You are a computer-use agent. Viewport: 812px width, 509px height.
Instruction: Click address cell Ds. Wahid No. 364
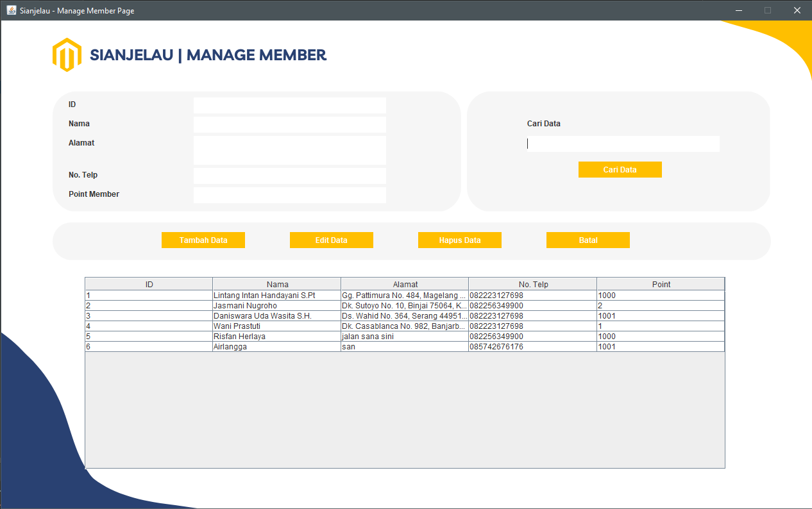coord(405,316)
